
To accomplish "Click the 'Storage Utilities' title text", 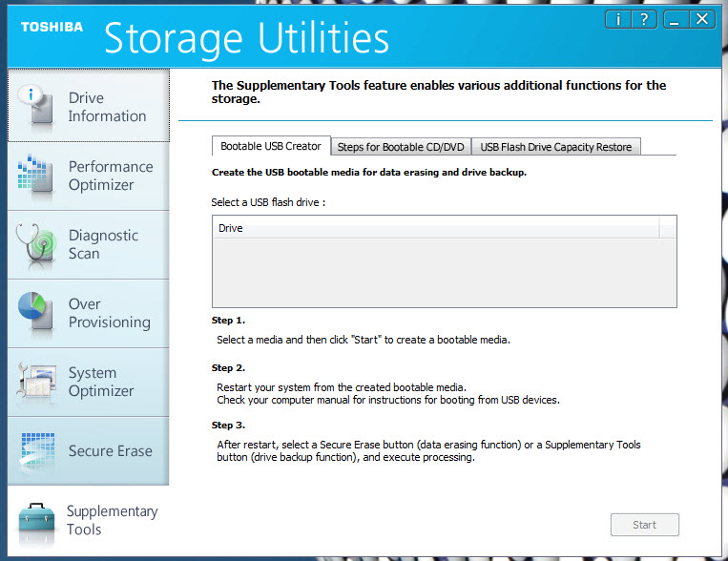I will (x=246, y=38).
